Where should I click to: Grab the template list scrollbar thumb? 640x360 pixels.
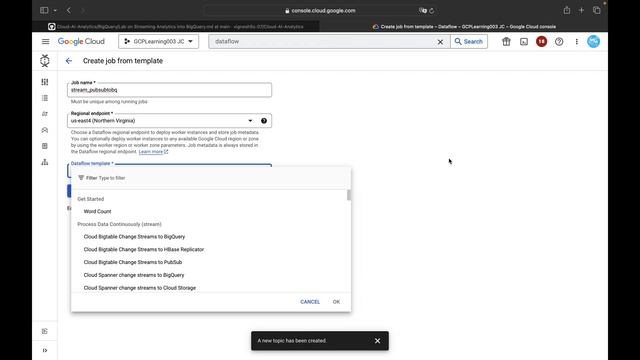point(349,195)
